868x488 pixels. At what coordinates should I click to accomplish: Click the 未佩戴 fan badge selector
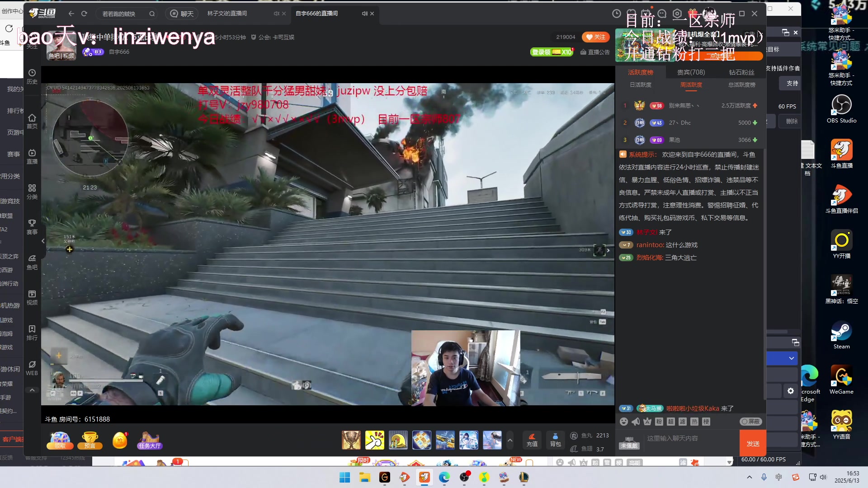629,443
